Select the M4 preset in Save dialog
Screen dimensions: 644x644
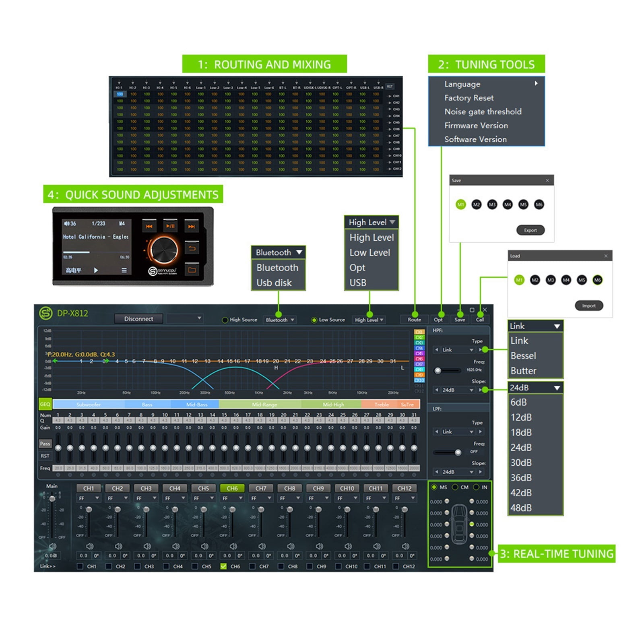[508, 204]
